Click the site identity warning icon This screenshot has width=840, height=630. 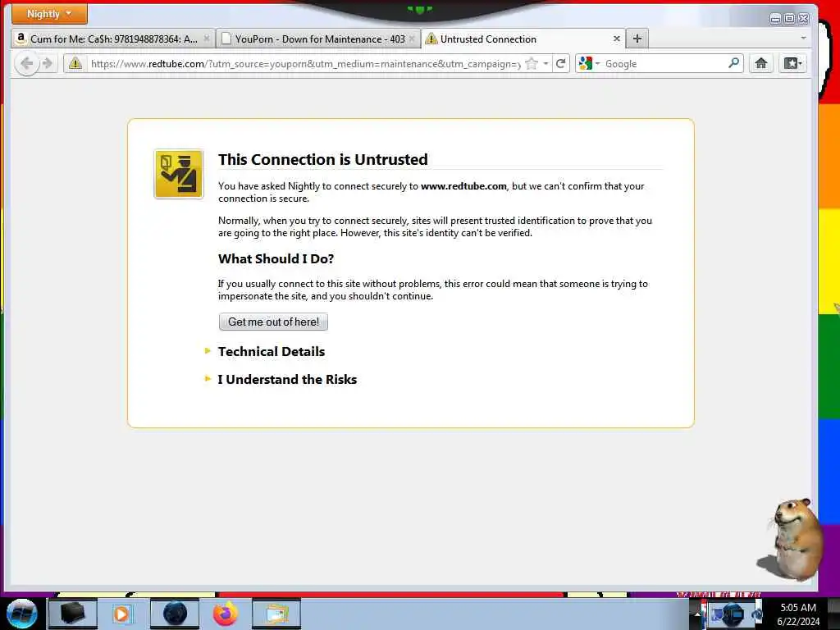click(75, 64)
